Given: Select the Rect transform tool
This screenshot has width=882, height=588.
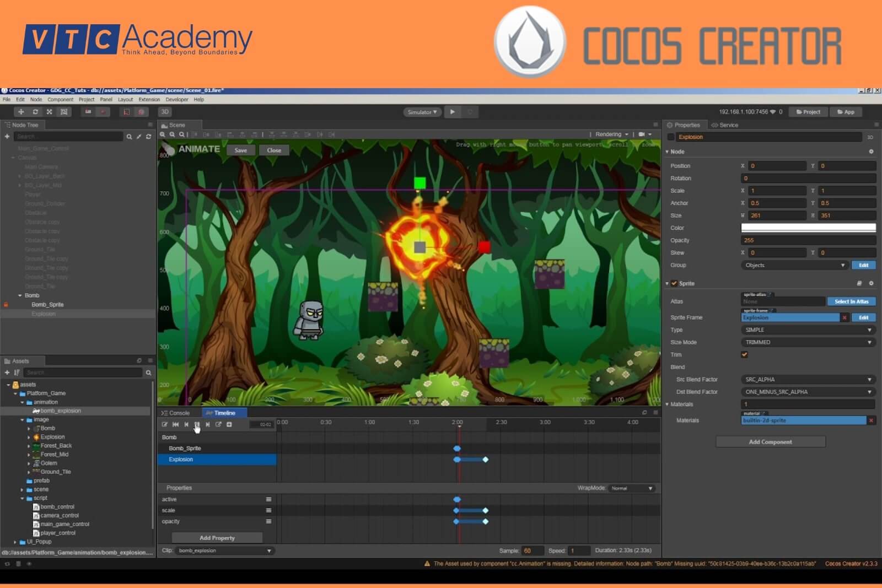Looking at the screenshot, I should [64, 111].
